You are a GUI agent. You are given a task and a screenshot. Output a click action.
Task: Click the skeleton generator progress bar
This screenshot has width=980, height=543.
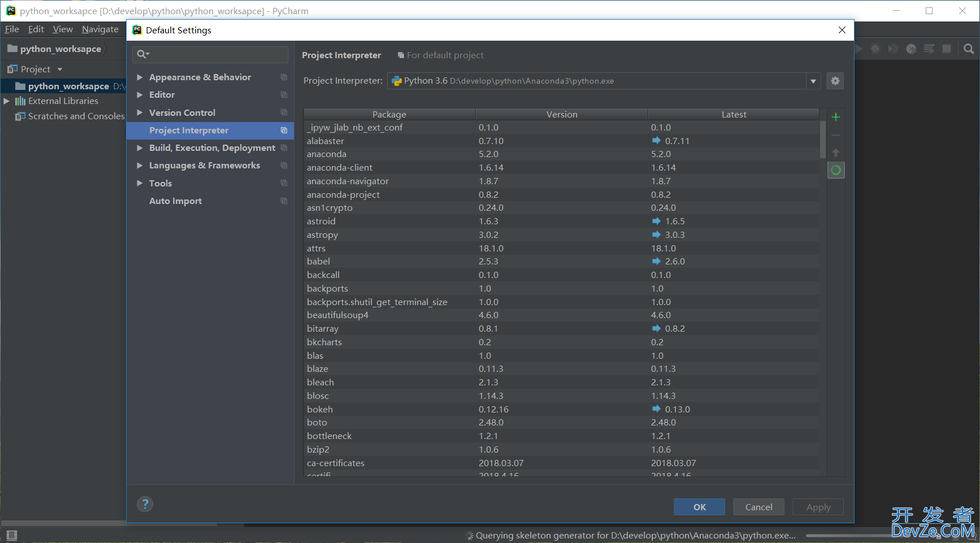click(848, 536)
